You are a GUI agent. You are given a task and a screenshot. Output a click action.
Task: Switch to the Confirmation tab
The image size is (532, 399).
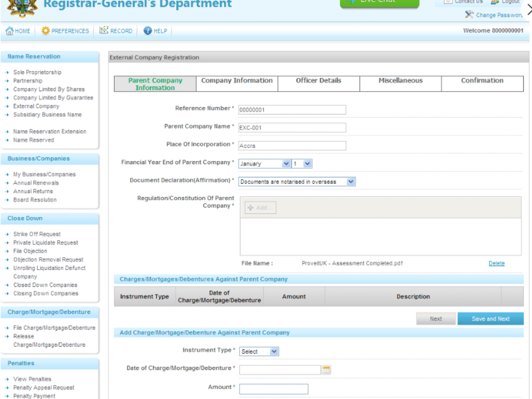[x=482, y=84]
